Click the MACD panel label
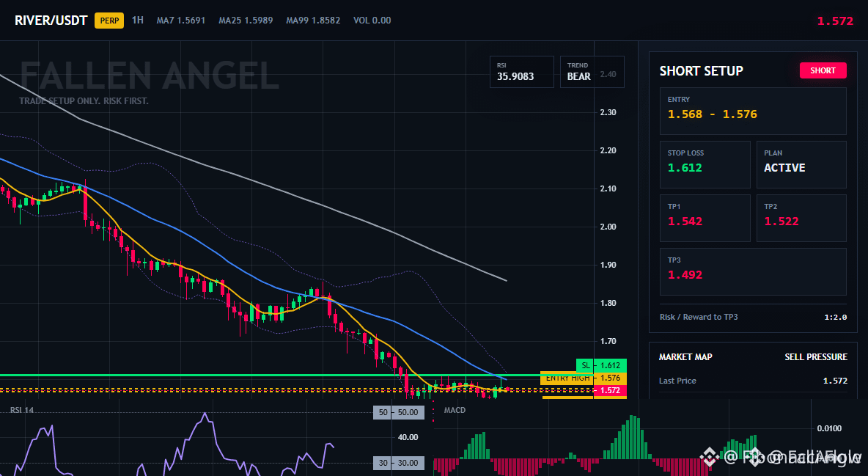This screenshot has width=868, height=476. point(455,410)
